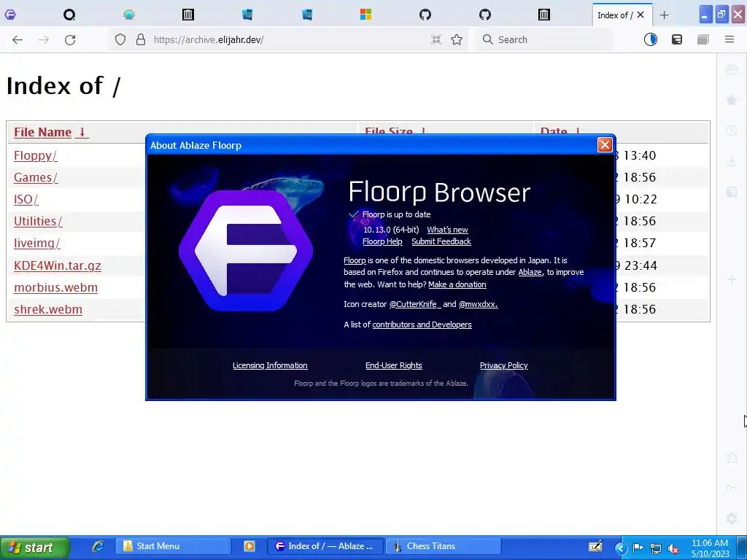Click the top sidebar browser manager icon

point(732,69)
